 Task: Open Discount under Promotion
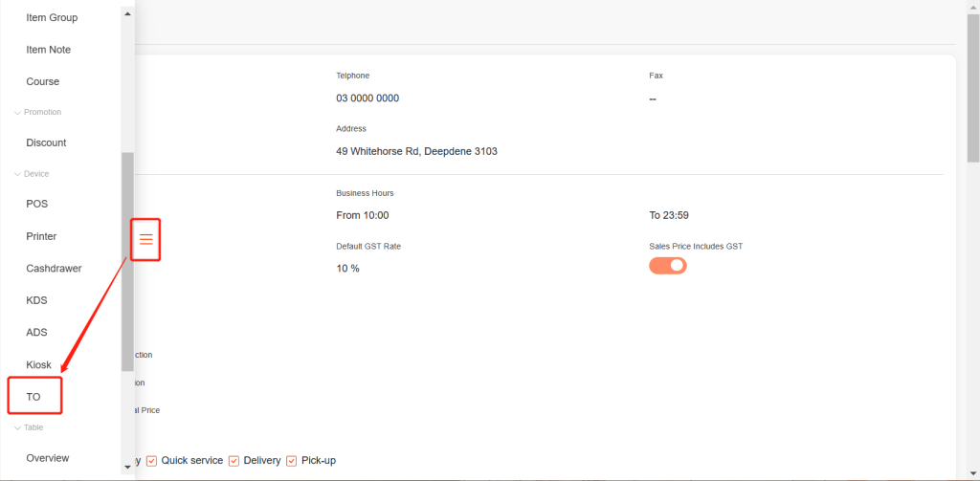tap(46, 142)
